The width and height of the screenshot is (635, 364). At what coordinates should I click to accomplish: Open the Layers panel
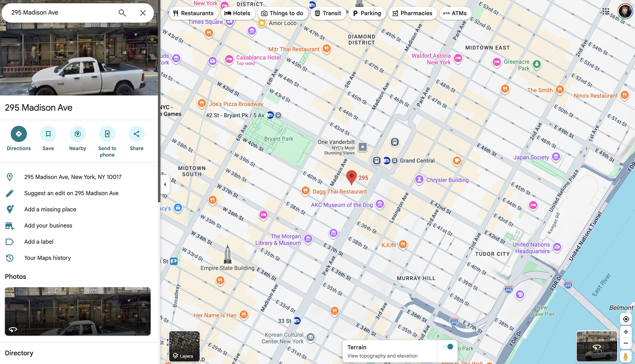184,347
